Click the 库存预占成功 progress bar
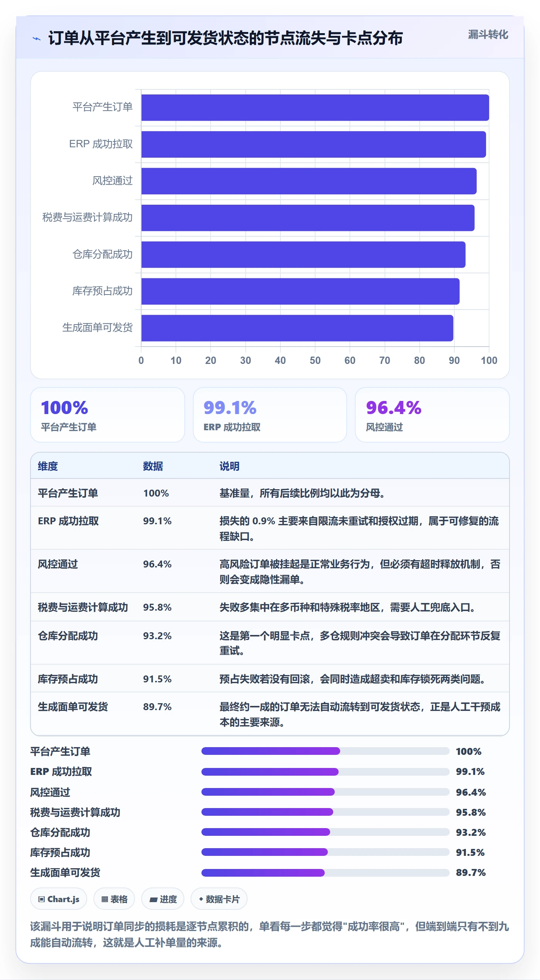Image resolution: width=540 pixels, height=980 pixels. (x=326, y=852)
